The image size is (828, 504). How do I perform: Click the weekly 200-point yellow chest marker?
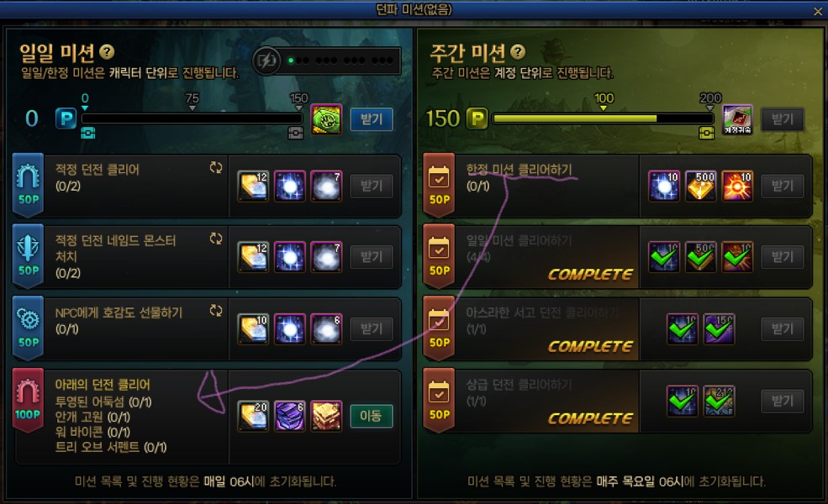click(x=707, y=133)
